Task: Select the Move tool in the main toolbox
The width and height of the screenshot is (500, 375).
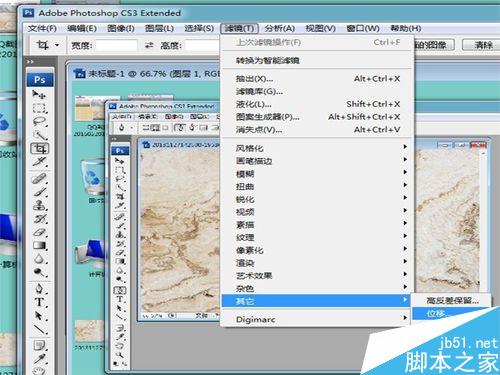Action: [39, 95]
